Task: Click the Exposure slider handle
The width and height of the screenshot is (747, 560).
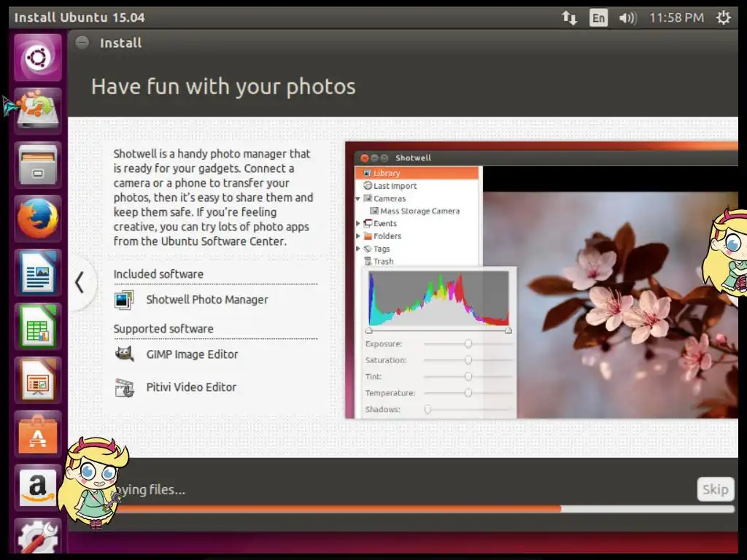Action: click(x=468, y=344)
